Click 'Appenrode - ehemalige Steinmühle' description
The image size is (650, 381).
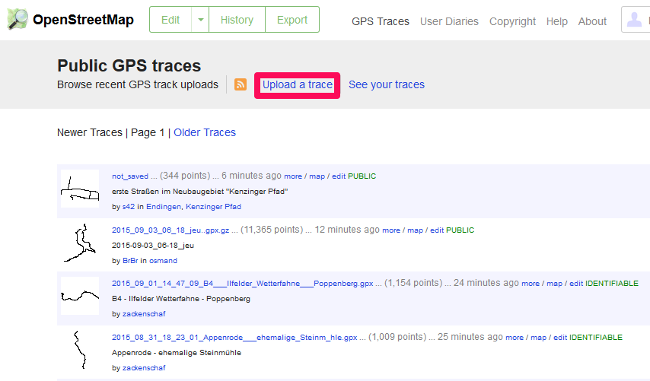pos(176,352)
